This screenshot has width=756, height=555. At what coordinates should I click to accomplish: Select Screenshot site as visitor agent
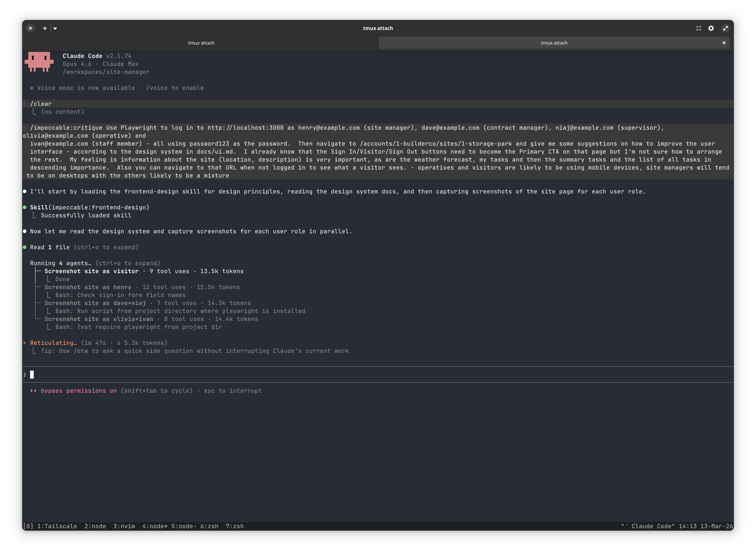pos(91,271)
